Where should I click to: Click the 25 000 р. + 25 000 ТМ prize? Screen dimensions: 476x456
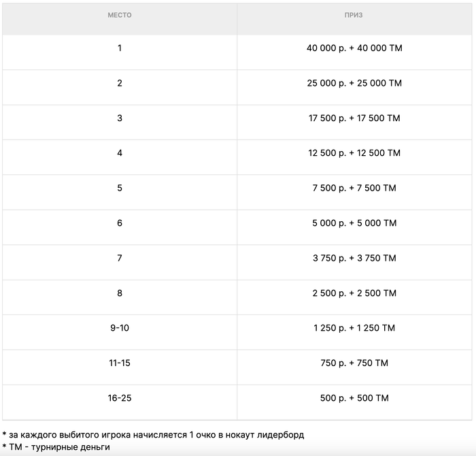(x=354, y=83)
